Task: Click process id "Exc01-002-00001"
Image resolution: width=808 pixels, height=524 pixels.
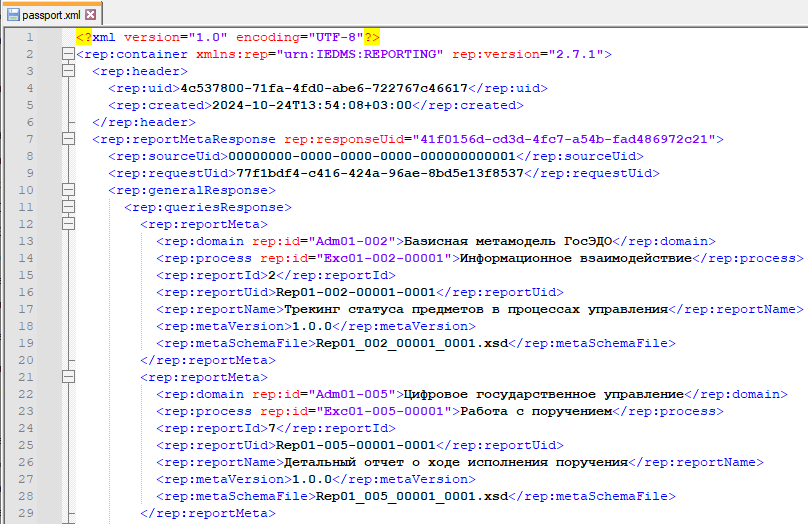Action: click(x=384, y=258)
